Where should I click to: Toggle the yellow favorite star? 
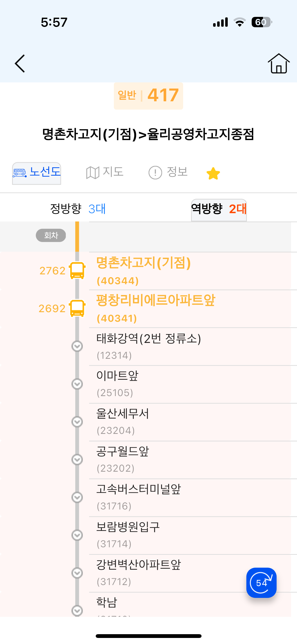pos(213,173)
